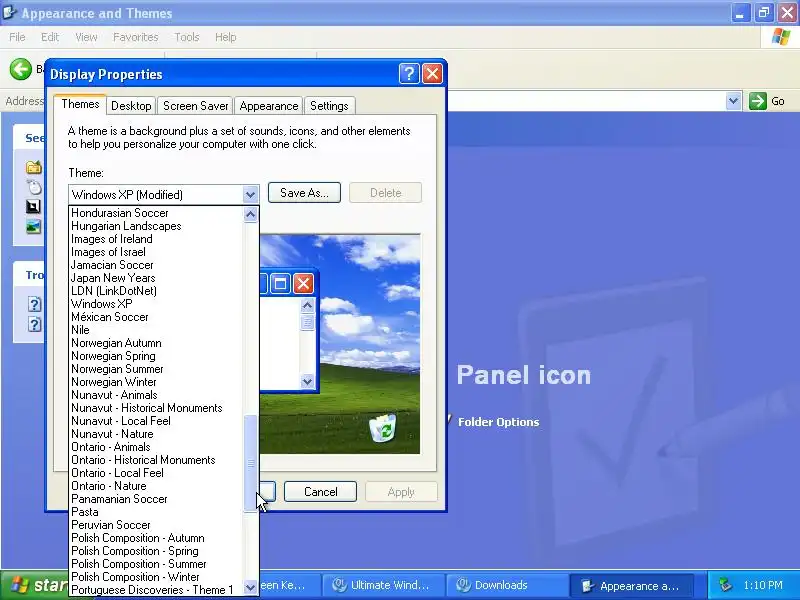800x600 pixels.
Task: Open the Help menu
Action: 226,37
